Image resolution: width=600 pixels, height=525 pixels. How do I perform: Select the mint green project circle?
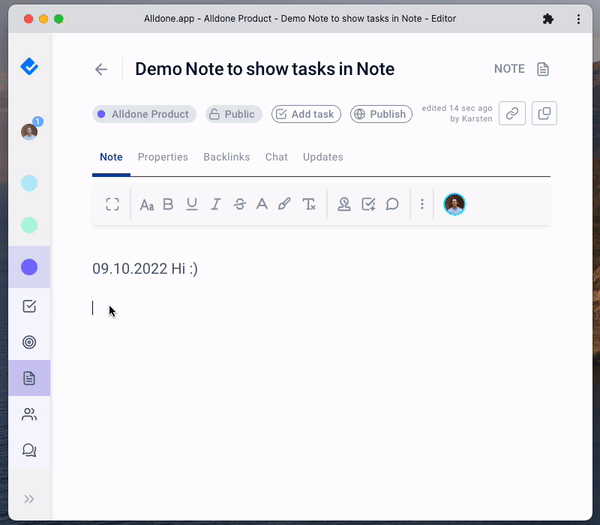(29, 225)
